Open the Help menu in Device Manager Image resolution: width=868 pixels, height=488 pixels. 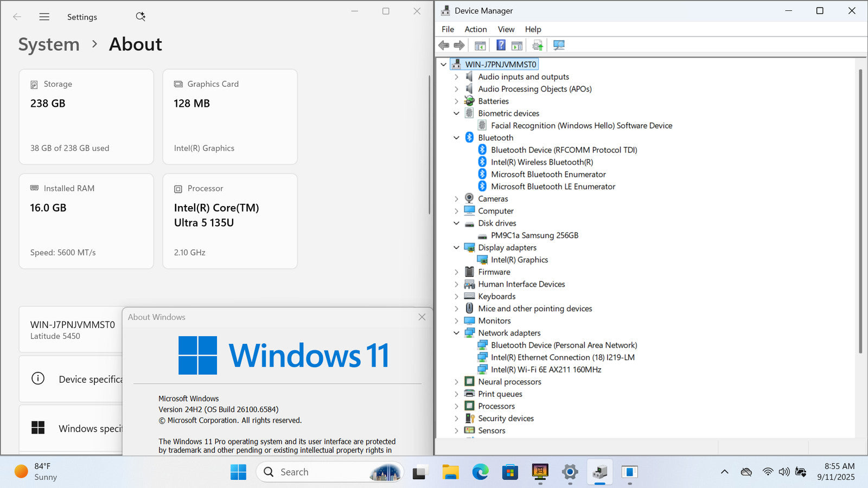pos(533,29)
